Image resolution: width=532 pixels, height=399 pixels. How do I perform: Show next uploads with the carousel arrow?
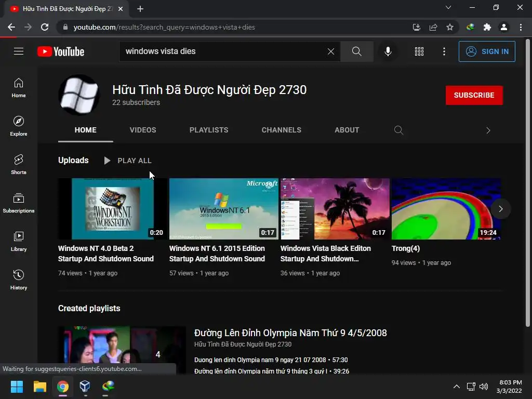(500, 209)
